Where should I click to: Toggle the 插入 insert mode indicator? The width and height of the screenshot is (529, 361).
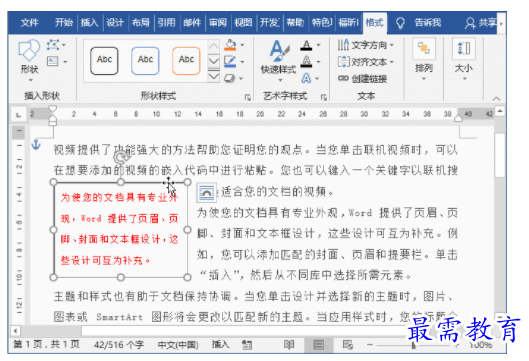coord(220,344)
